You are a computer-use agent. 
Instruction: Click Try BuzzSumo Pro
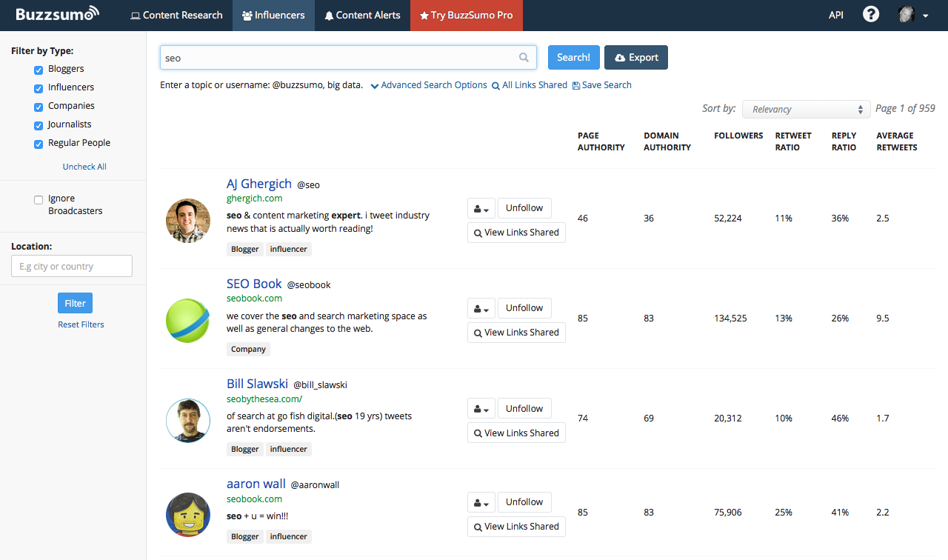(x=467, y=15)
